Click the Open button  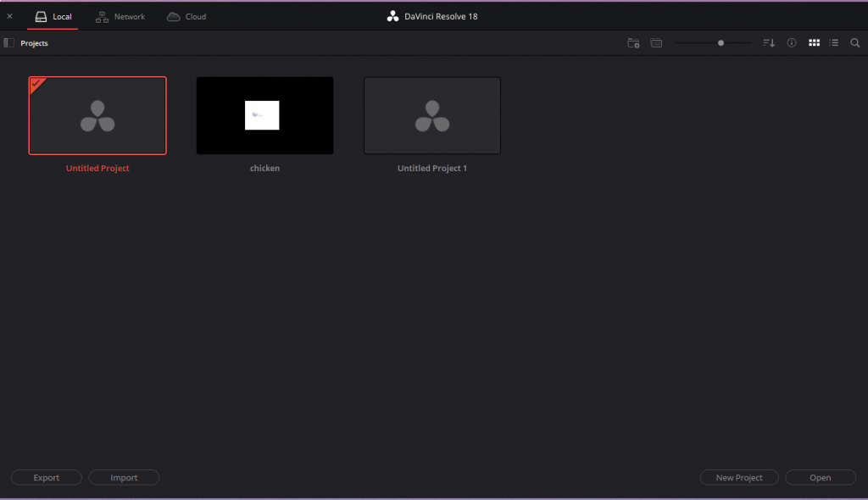point(821,477)
